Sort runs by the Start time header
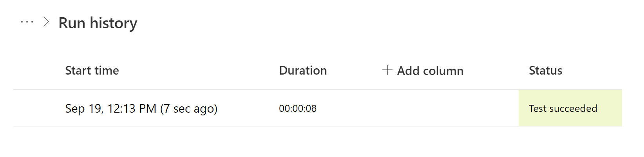This screenshot has width=644, height=157. point(92,71)
